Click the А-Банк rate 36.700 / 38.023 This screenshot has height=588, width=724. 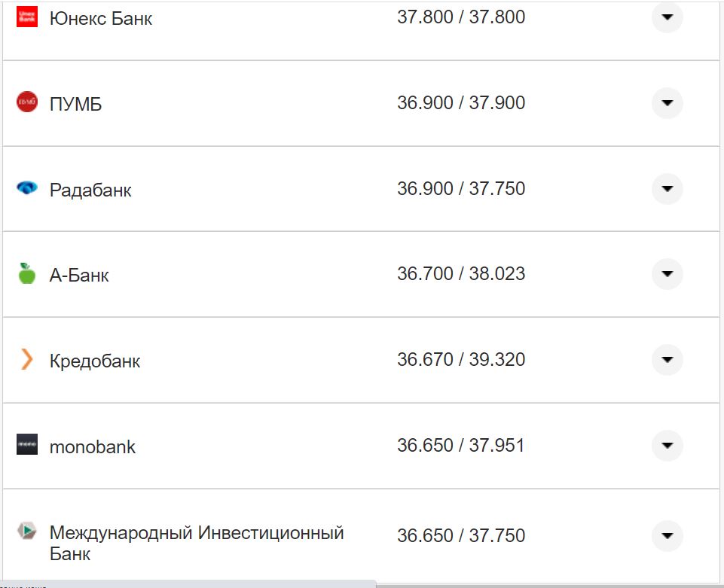coord(461,274)
